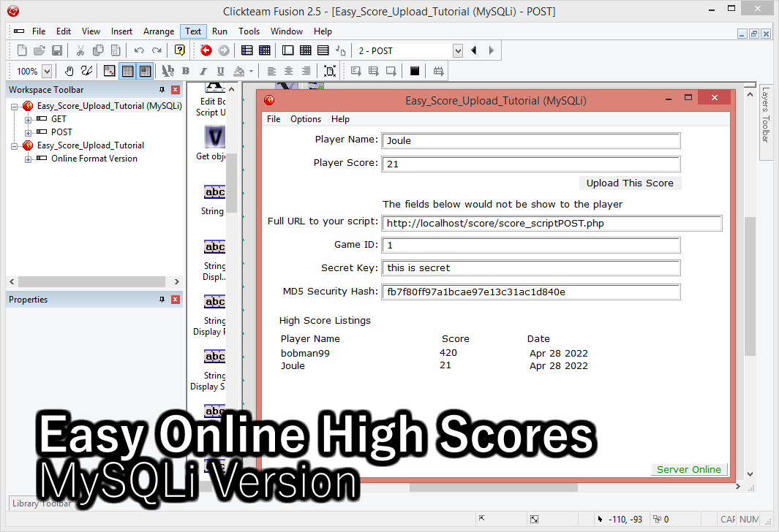Click the Server Online status button
This screenshot has height=532, width=779.
688,469
